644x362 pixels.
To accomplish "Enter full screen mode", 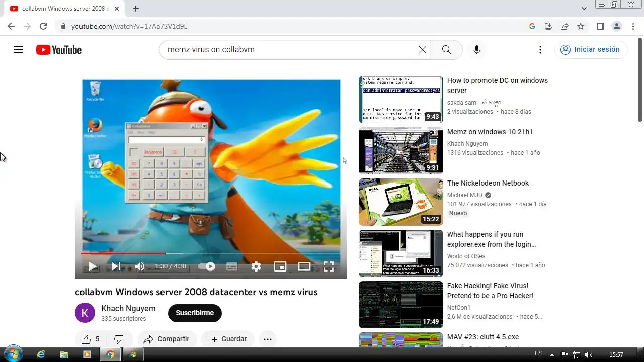I will click(x=329, y=266).
